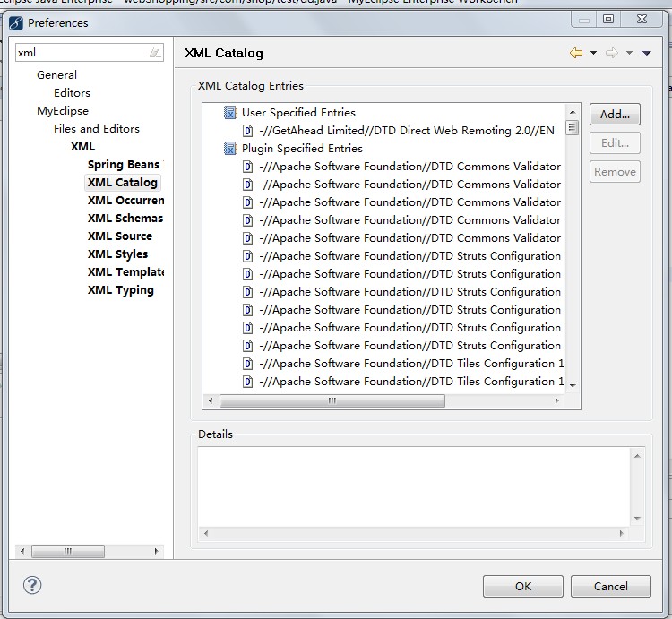The height and width of the screenshot is (619, 672).
Task: Click inside the empty Details text area
Action: coord(414,487)
